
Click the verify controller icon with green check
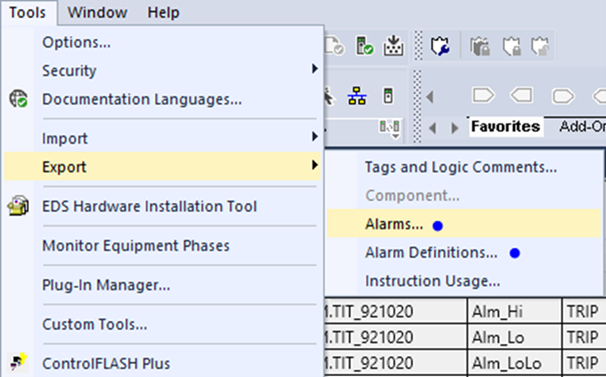(364, 46)
